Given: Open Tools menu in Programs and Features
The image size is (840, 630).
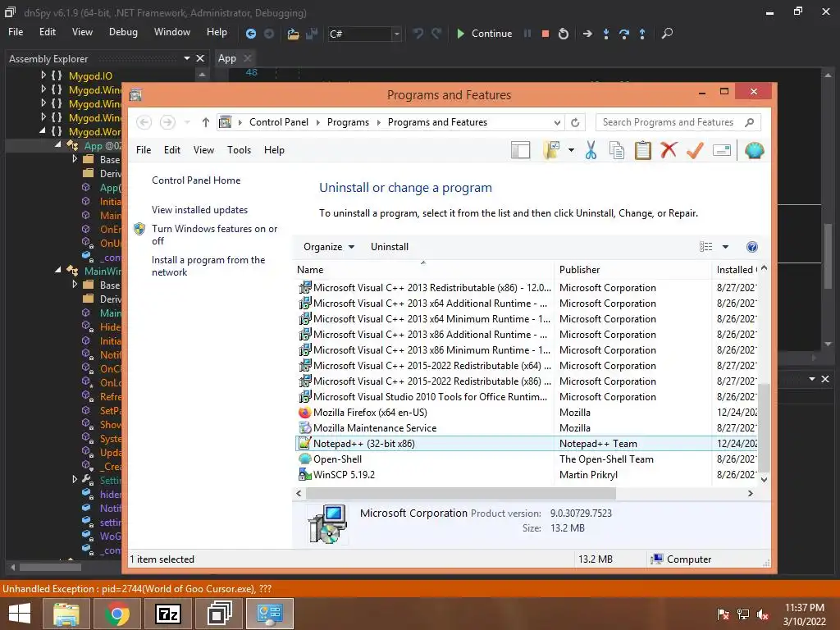Looking at the screenshot, I should click(239, 150).
